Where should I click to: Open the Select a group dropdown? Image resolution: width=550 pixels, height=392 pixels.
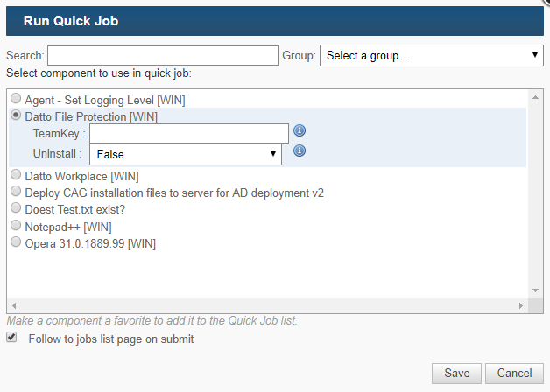[432, 55]
